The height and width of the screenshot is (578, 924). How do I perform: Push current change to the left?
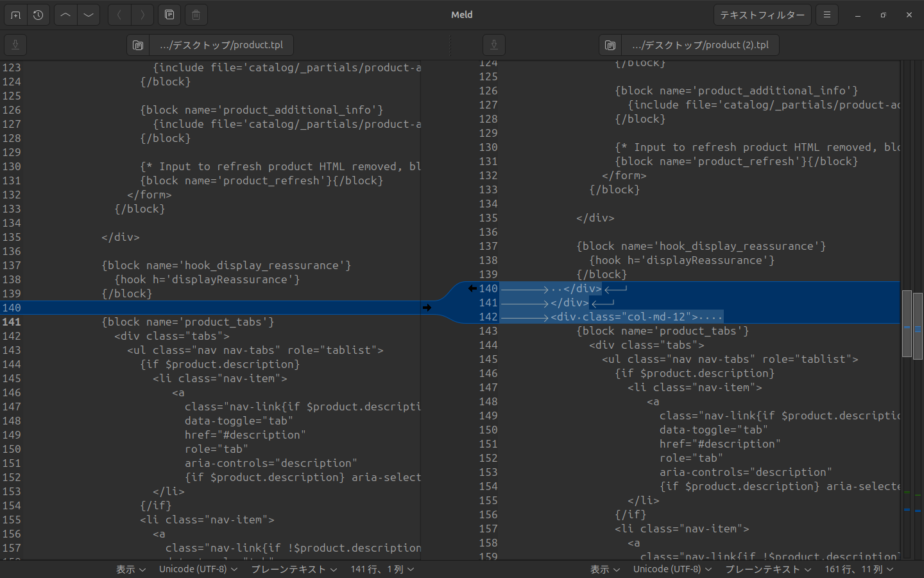tap(119, 15)
